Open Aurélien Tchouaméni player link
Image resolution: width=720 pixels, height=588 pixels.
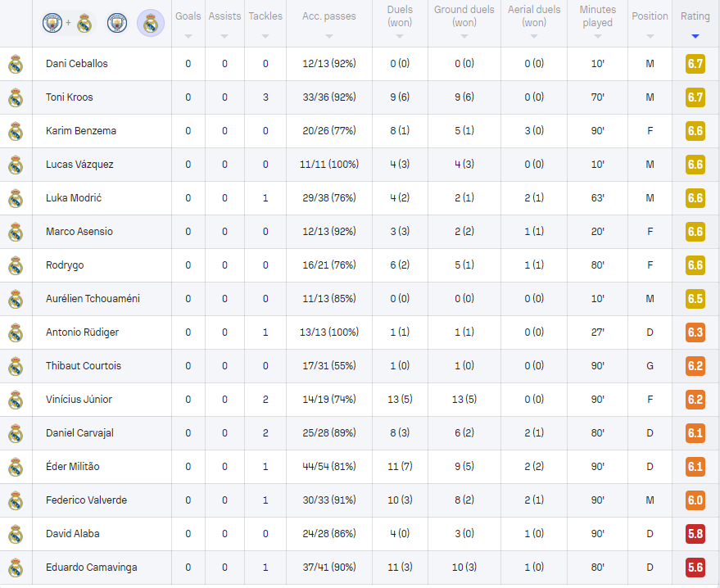93,299
